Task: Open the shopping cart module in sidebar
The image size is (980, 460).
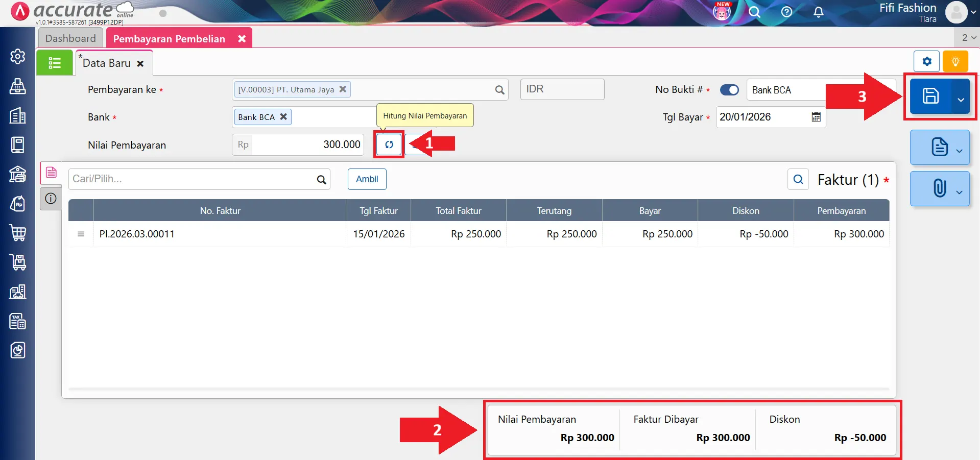Action: coord(18,233)
